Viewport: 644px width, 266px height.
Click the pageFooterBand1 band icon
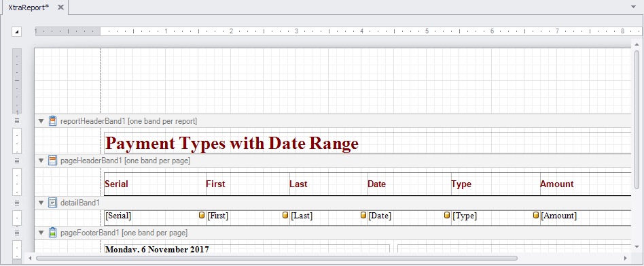pyautogui.click(x=52, y=233)
